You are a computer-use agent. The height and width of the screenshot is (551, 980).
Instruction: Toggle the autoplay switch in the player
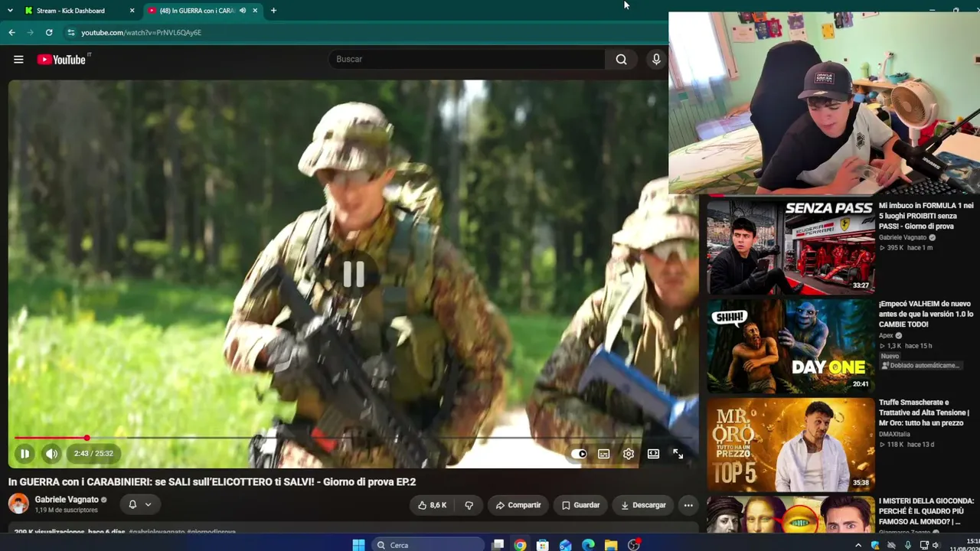tap(580, 454)
